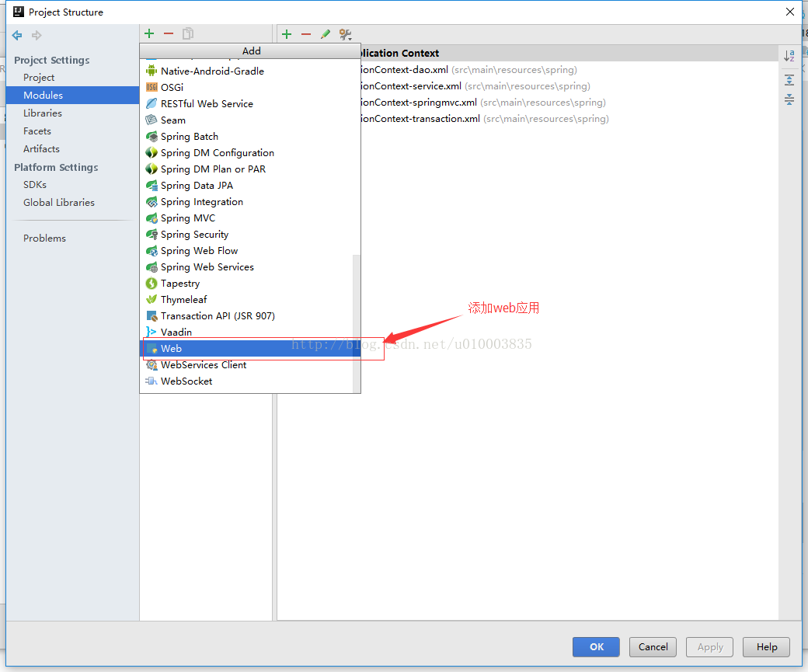808x672 pixels.
Task: Click the green pencil edit icon
Action: click(x=326, y=34)
